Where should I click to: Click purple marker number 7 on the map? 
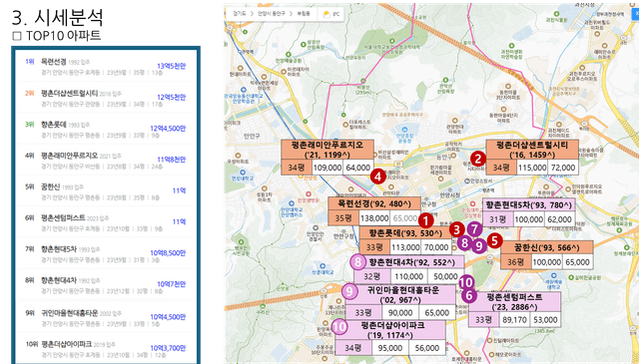[x=474, y=229]
